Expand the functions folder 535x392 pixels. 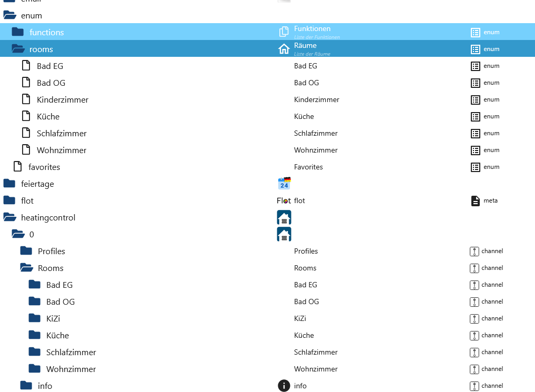pyautogui.click(x=18, y=32)
